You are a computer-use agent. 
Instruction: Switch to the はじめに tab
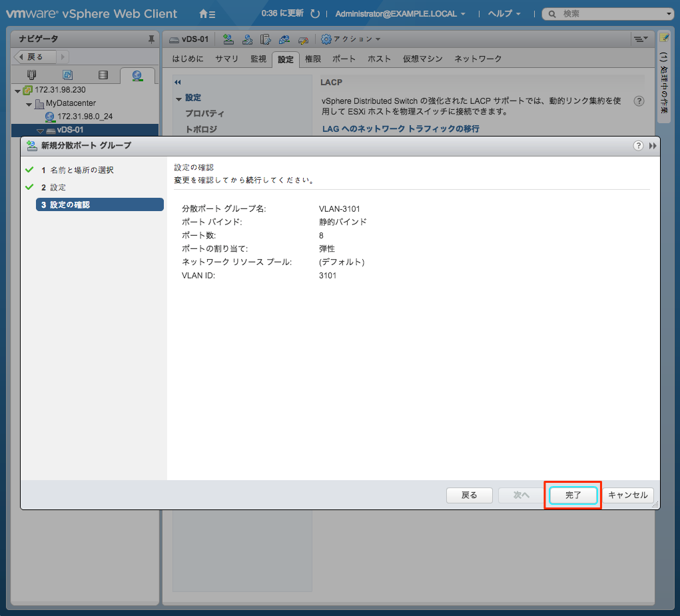187,59
